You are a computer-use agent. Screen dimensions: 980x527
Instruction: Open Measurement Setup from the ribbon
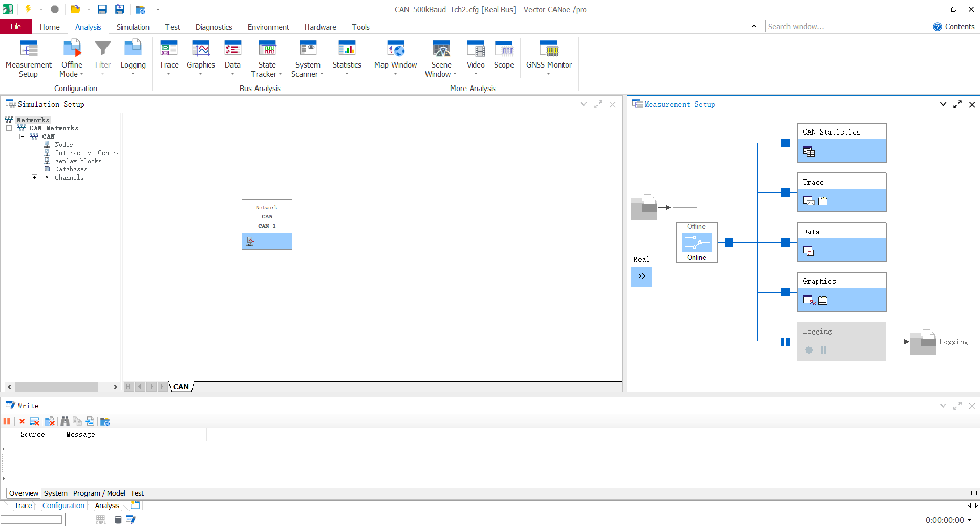pos(29,59)
